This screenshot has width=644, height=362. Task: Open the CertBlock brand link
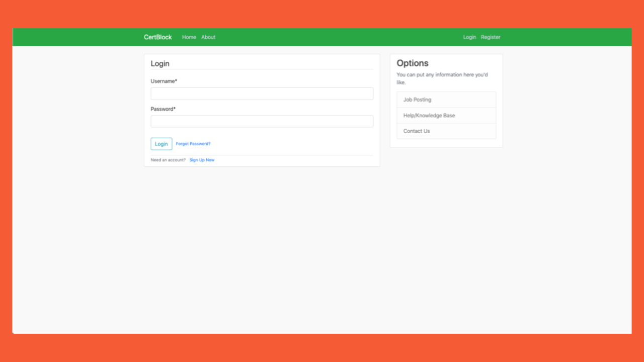(x=157, y=37)
